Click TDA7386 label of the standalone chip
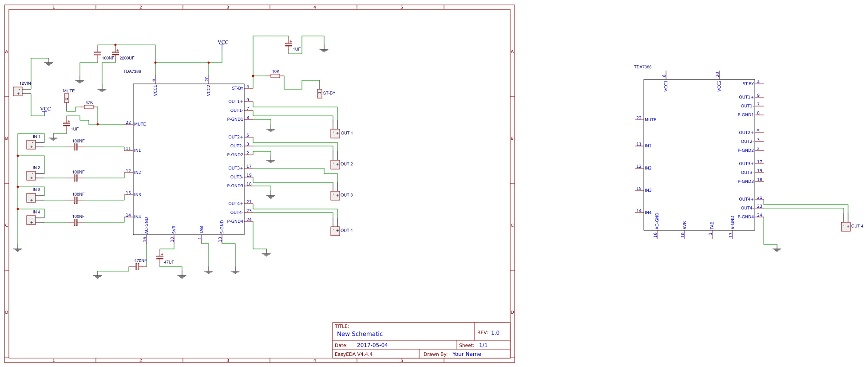 pyautogui.click(x=643, y=67)
